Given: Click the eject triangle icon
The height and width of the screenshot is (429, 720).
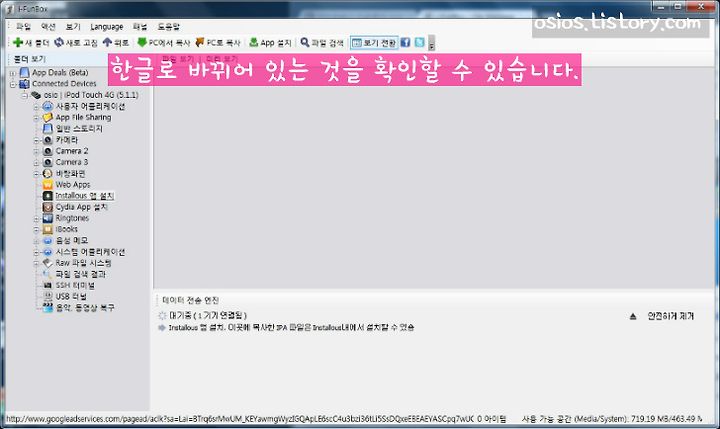Looking at the screenshot, I should point(633,316).
